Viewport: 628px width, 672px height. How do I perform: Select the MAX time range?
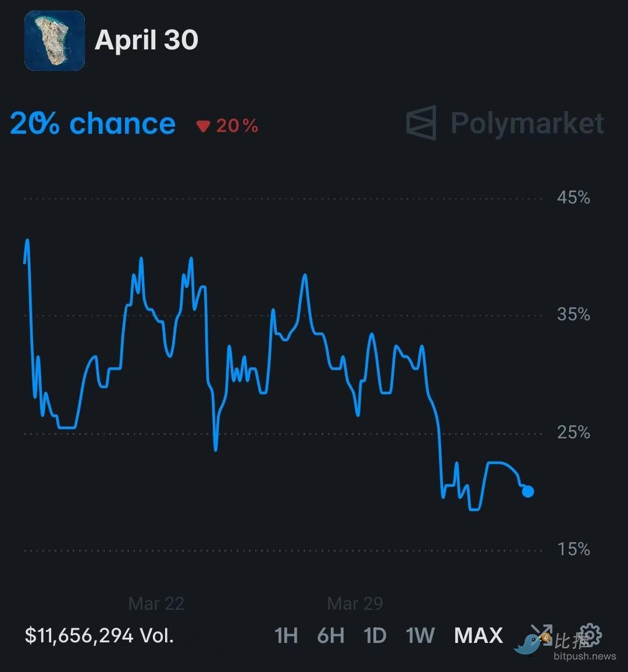coord(478,635)
